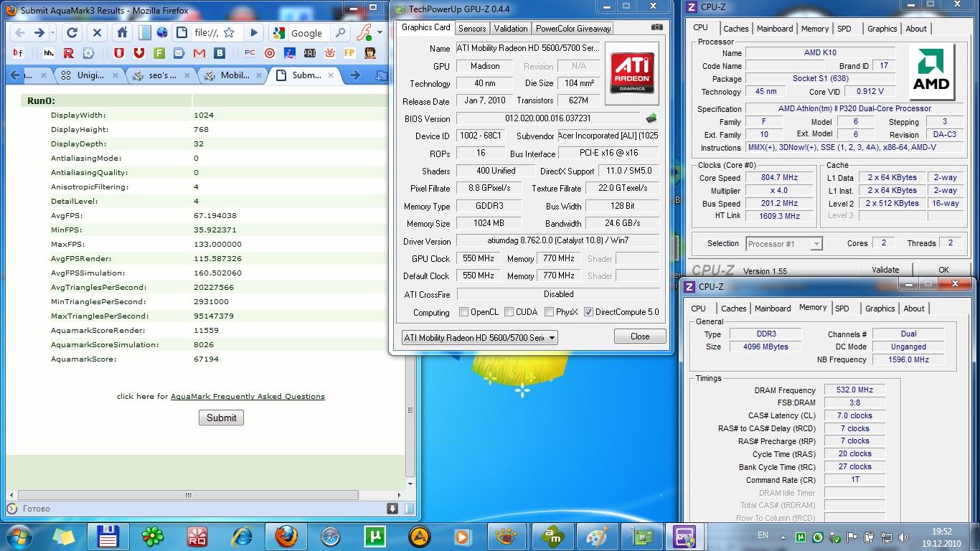Switch to the Sensors tab in GPU-Z
The width and height of the screenshot is (980, 551).
click(472, 29)
